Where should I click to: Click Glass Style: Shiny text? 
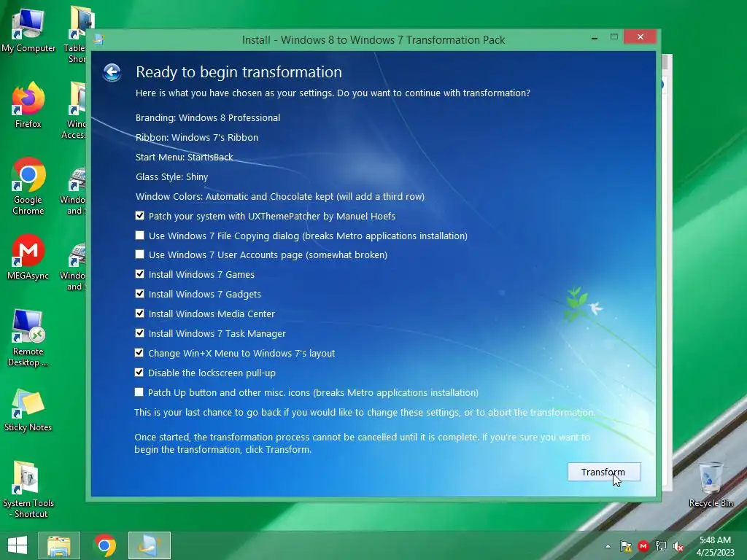(x=171, y=177)
